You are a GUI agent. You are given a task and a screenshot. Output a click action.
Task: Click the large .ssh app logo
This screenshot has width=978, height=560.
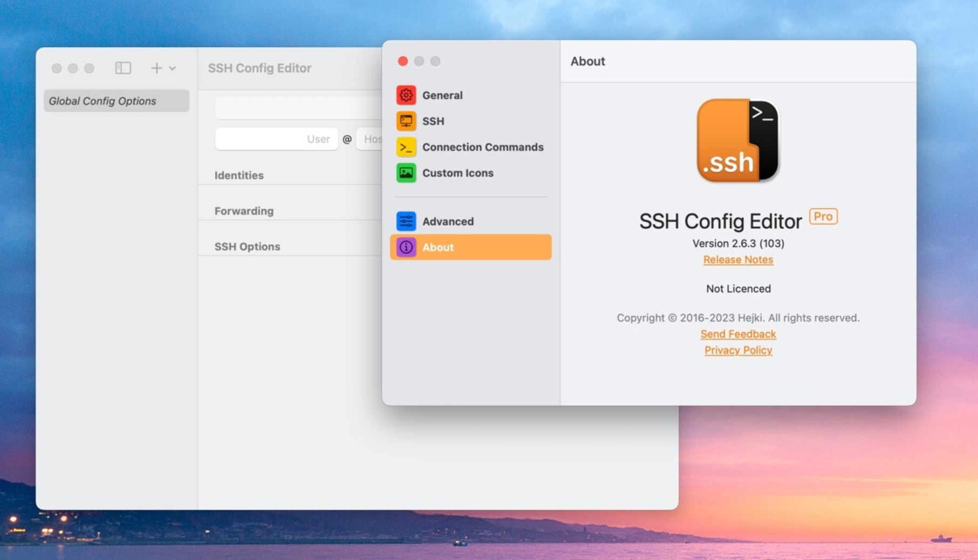[737, 140]
